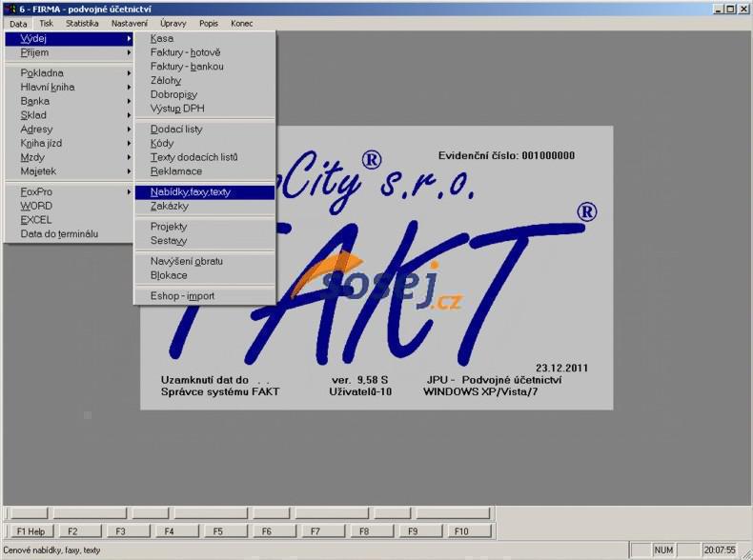The height and width of the screenshot is (560, 753).
Task: Expand the Příjem submenu
Action: click(x=70, y=52)
